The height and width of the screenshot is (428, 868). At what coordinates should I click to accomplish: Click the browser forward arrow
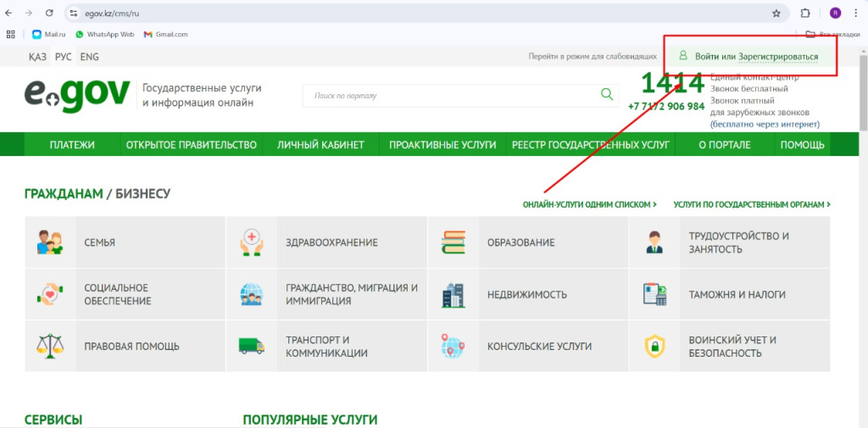[x=29, y=14]
